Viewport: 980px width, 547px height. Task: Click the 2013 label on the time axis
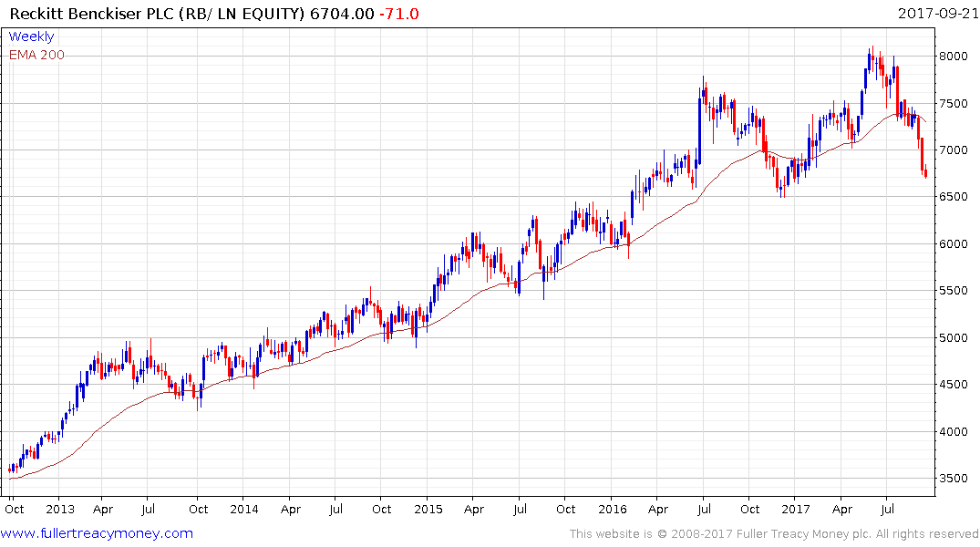(60, 509)
